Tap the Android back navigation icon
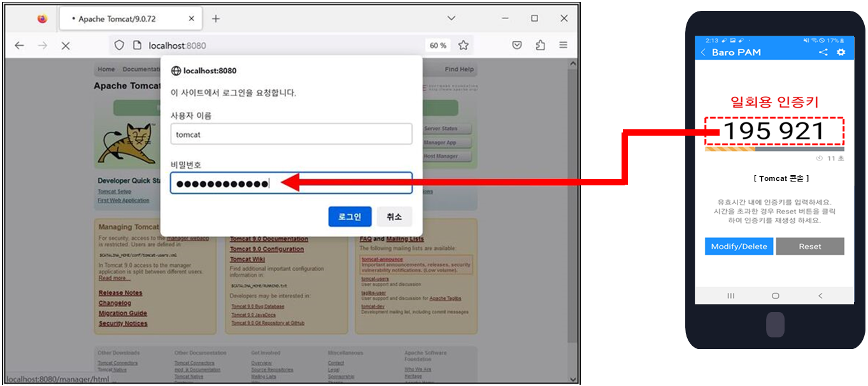 click(x=820, y=296)
